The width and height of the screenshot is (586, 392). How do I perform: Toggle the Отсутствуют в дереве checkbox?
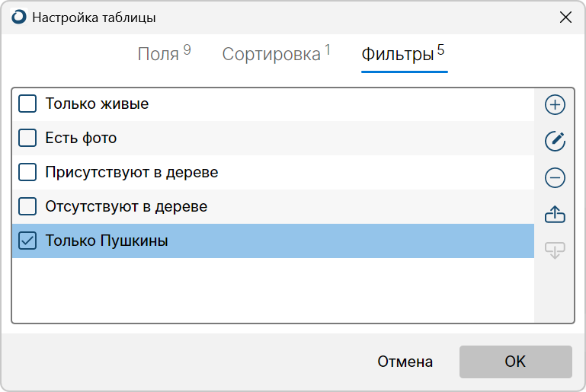pos(27,206)
